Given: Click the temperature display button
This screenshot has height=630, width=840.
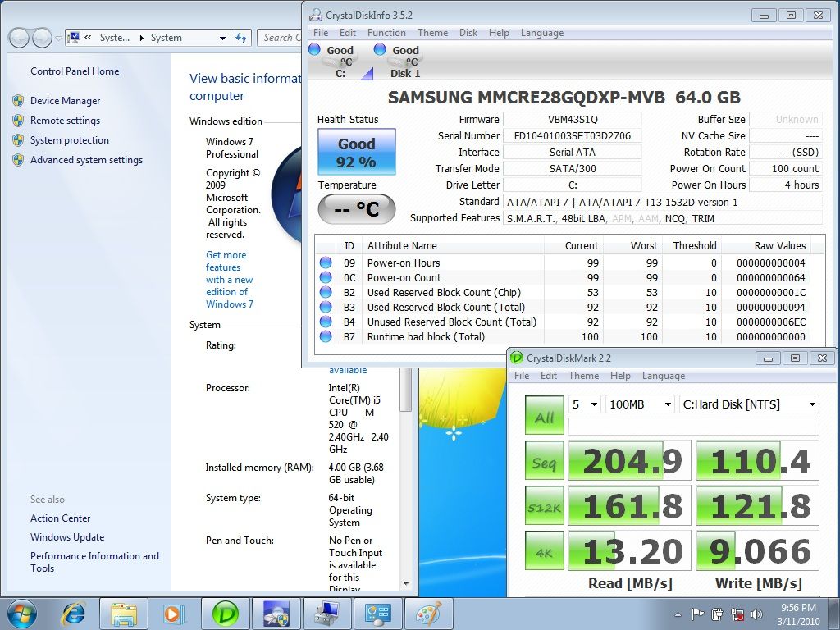Looking at the screenshot, I should click(356, 209).
